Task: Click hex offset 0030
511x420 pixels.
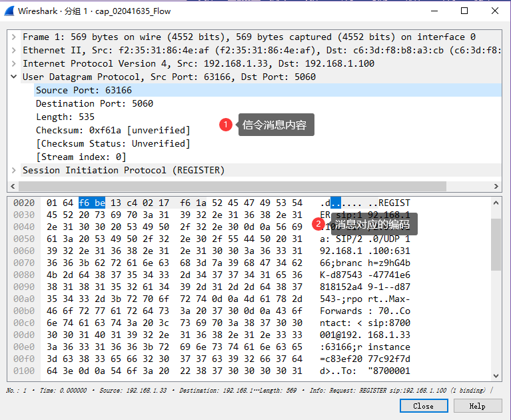Action: tap(24, 215)
